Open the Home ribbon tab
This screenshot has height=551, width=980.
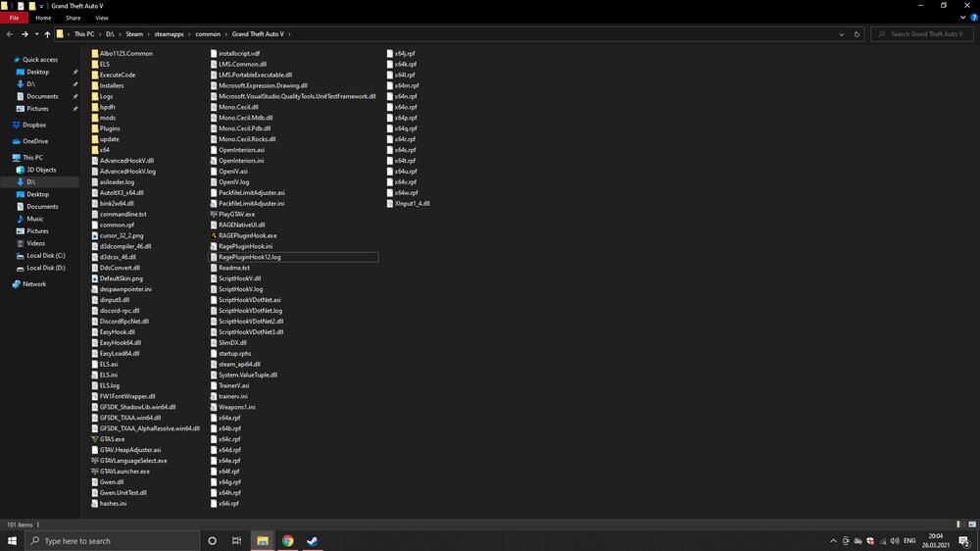point(43,18)
